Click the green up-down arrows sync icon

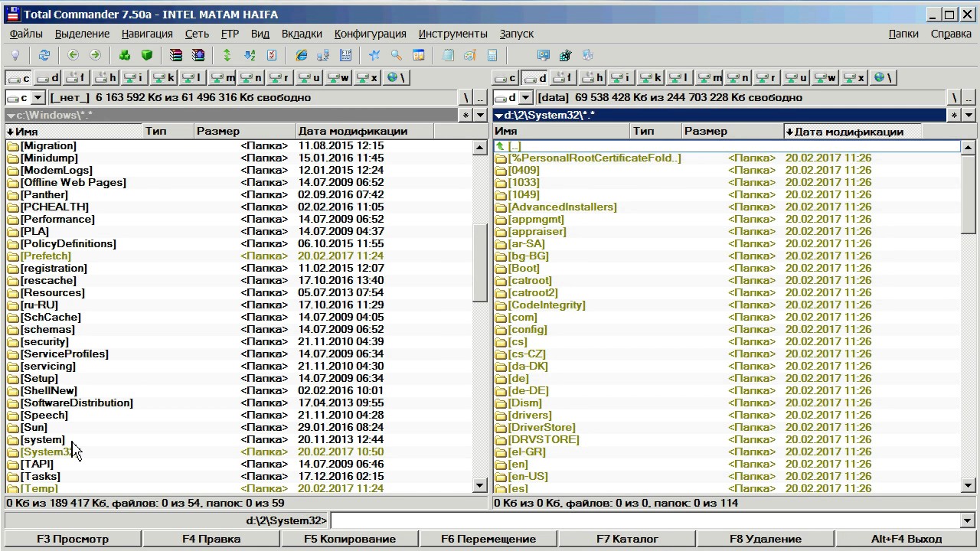227,55
